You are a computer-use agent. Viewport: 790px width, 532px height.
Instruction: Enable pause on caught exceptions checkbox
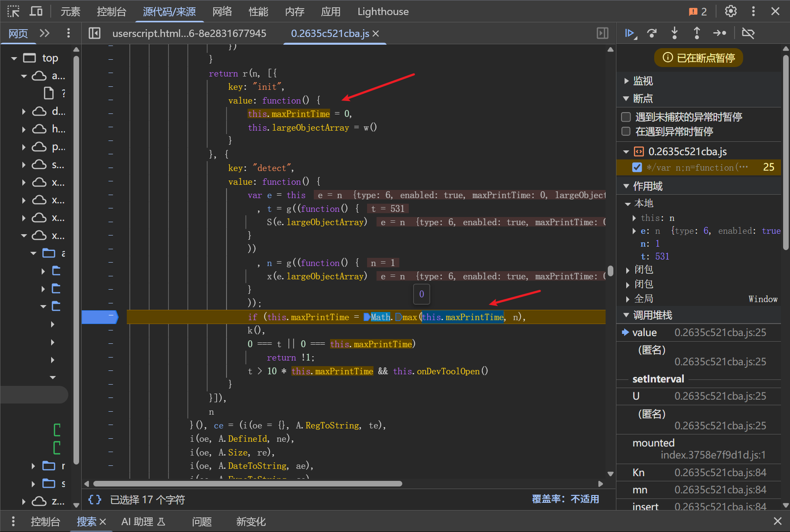pyautogui.click(x=626, y=131)
